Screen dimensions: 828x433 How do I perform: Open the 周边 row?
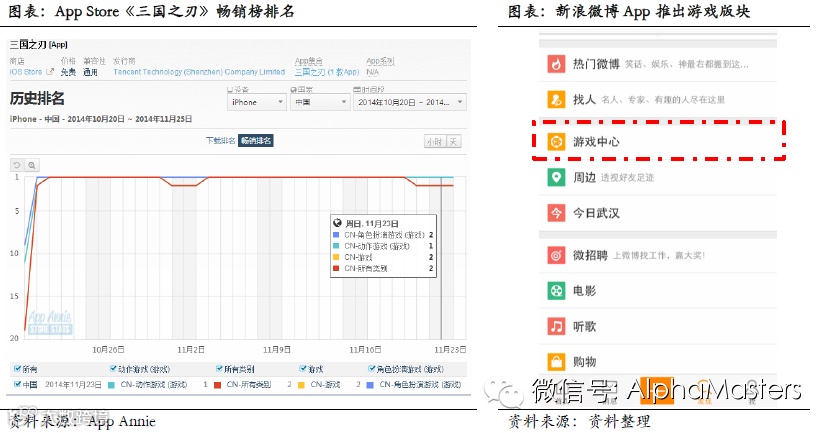pyautogui.click(x=658, y=177)
